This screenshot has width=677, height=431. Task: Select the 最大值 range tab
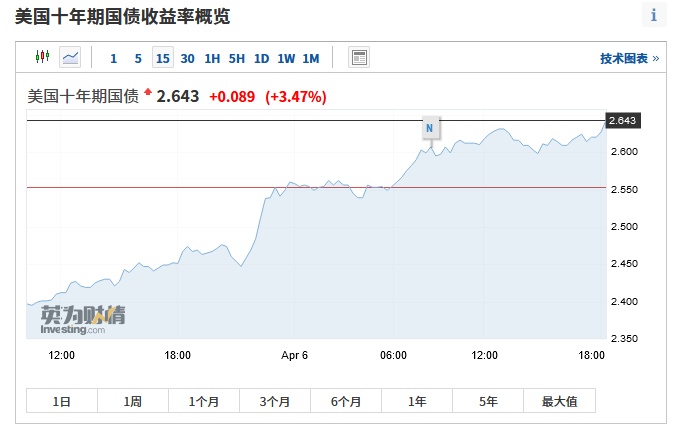pos(560,401)
